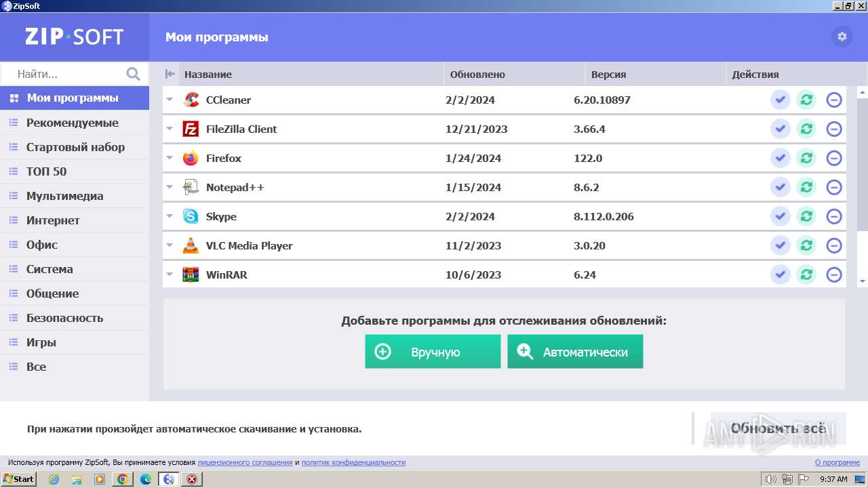Open Интернет category

[75, 220]
